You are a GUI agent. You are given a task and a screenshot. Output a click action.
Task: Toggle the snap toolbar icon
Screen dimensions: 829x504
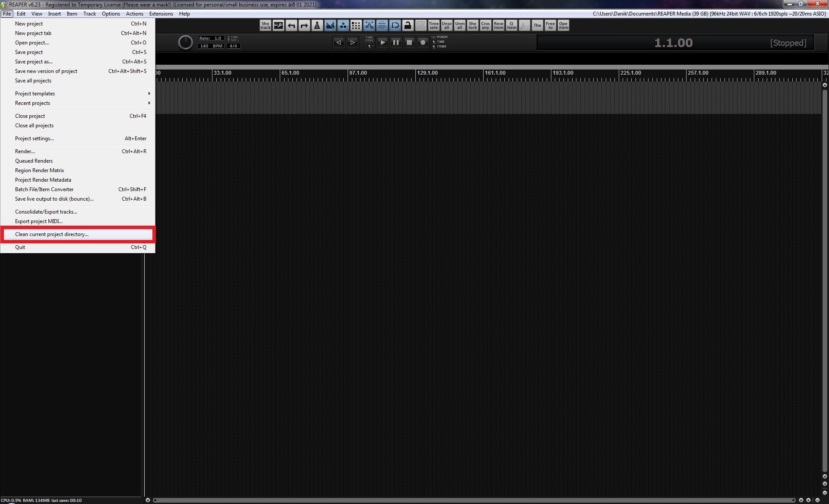[x=395, y=25]
